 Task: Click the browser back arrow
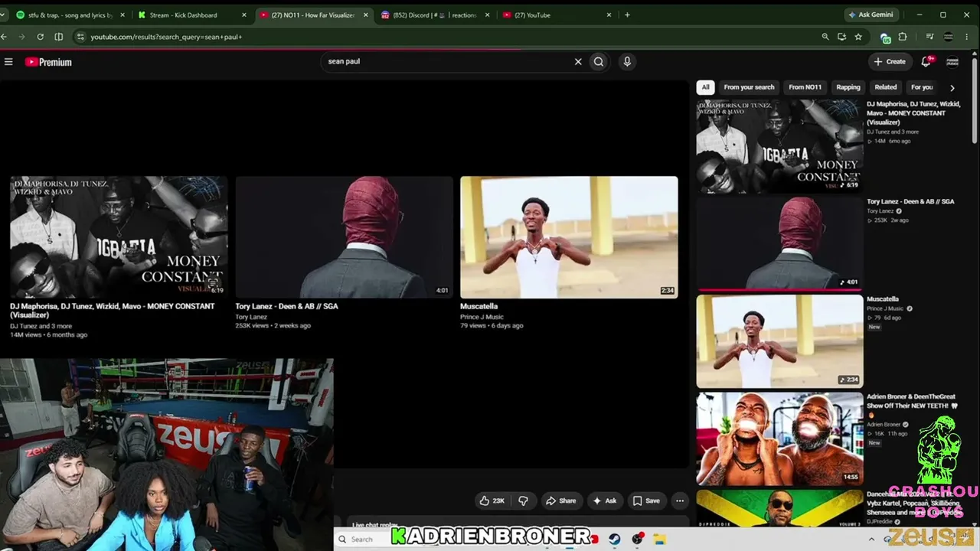click(5, 37)
